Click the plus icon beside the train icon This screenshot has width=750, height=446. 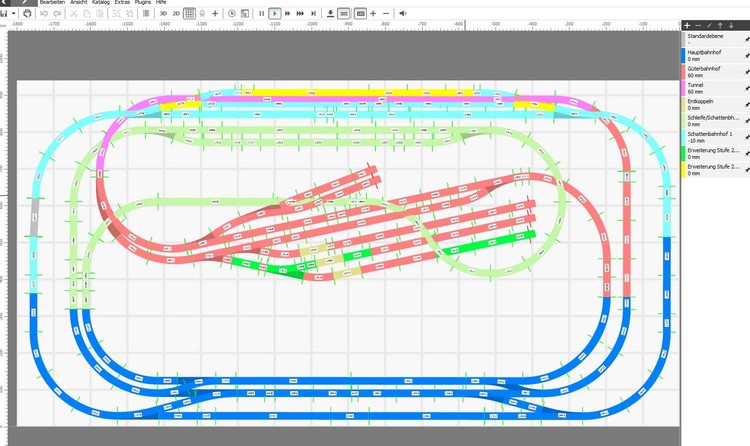coord(215,13)
